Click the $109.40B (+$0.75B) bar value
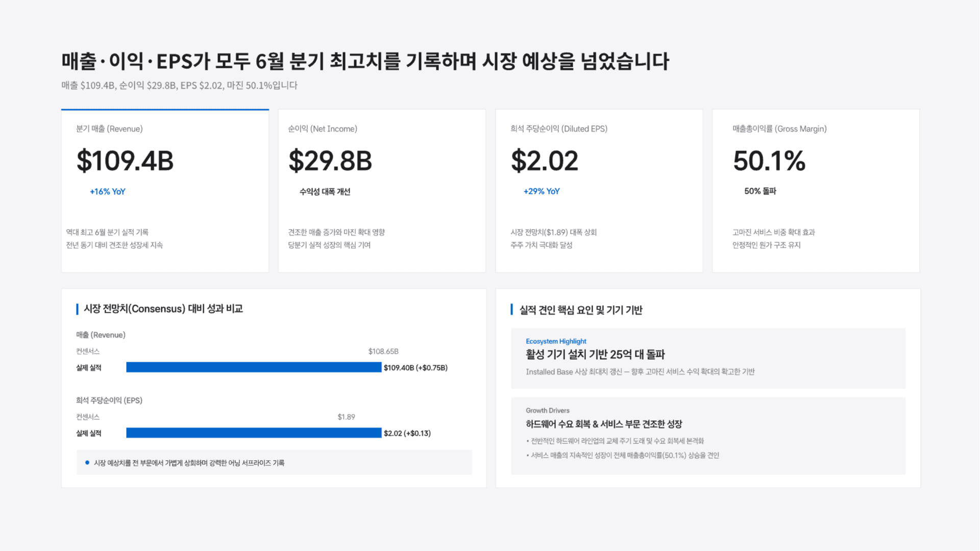Image resolution: width=980 pixels, height=551 pixels. [415, 368]
